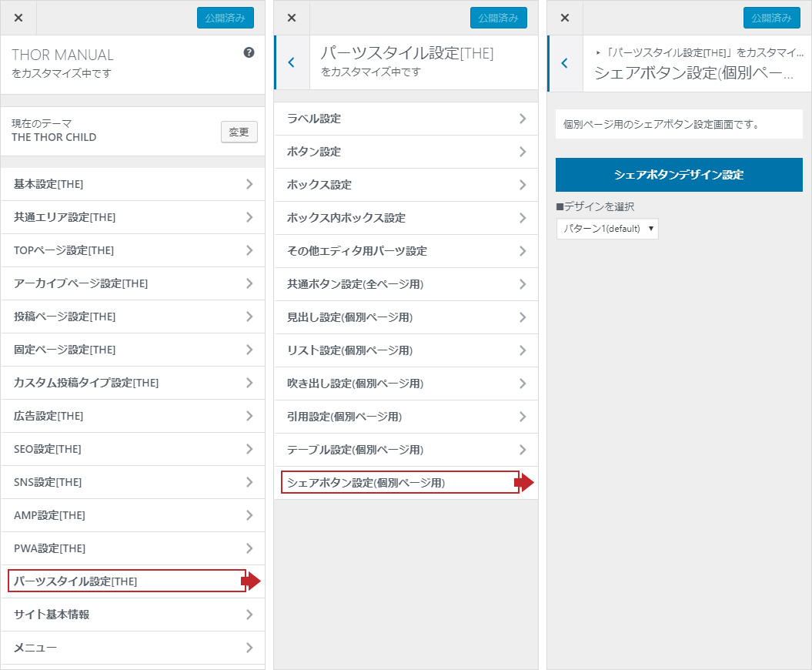Close the THOR MANUAL customizer panel
The width and height of the screenshot is (812, 670).
18,18
